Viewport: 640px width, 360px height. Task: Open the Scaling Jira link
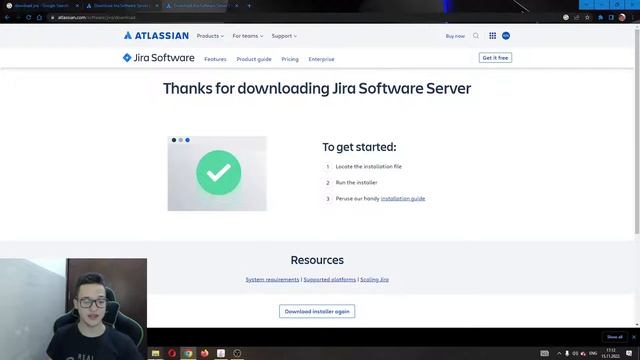click(x=374, y=280)
